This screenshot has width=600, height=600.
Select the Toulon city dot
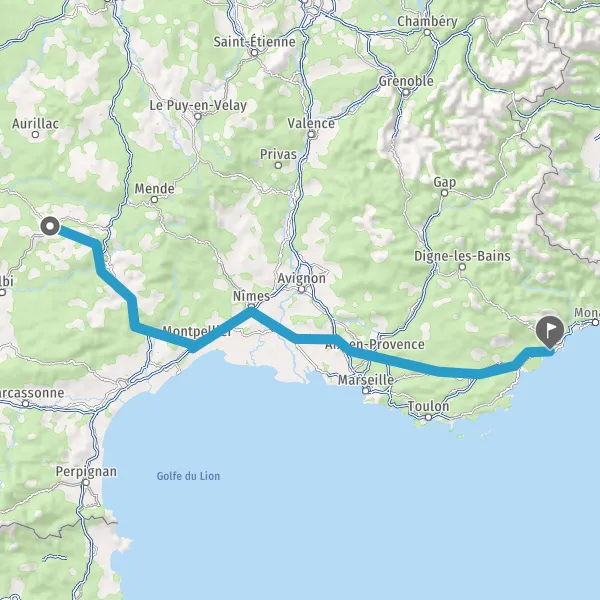click(428, 417)
